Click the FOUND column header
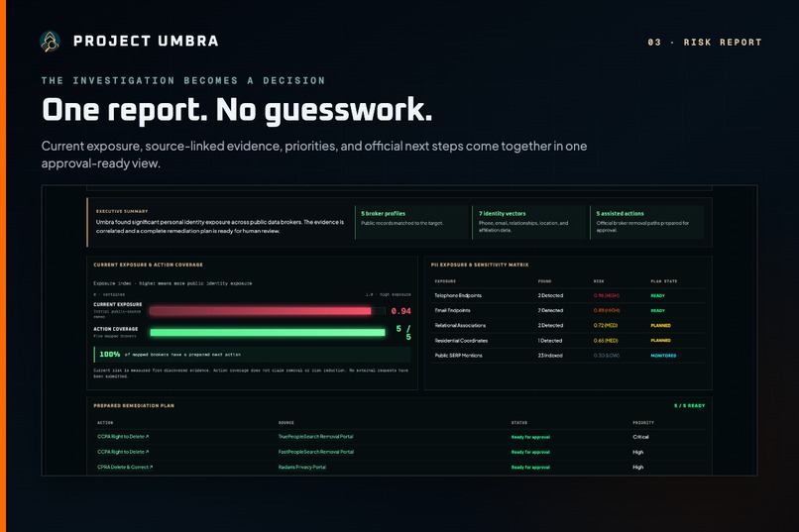This screenshot has height=532, width=799. click(544, 281)
